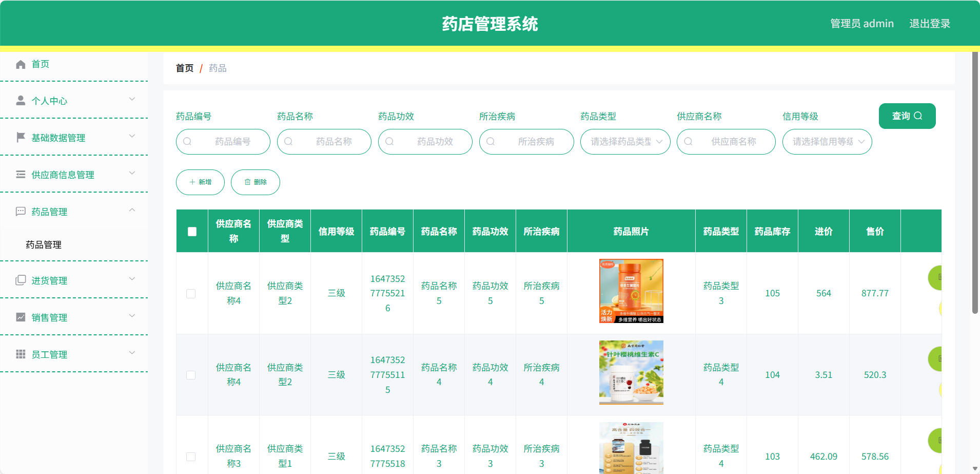Focus the 药品名称 input field
The height and width of the screenshot is (474, 980).
click(324, 142)
